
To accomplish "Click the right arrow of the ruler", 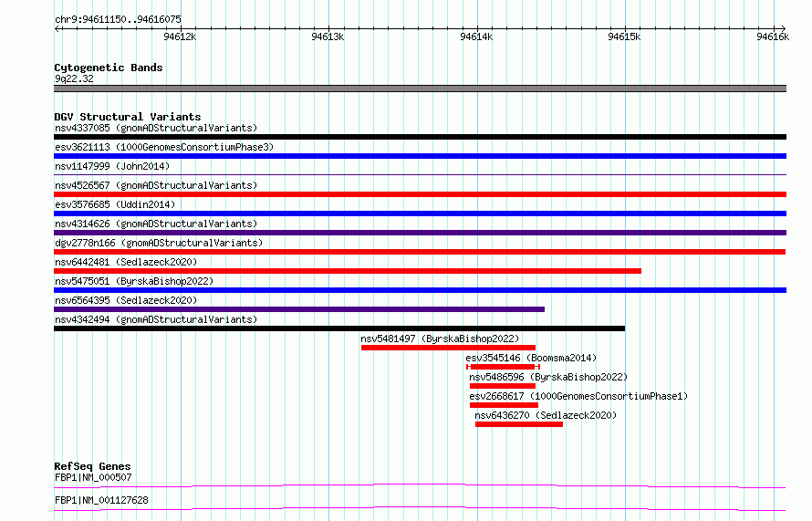I will click(783, 29).
